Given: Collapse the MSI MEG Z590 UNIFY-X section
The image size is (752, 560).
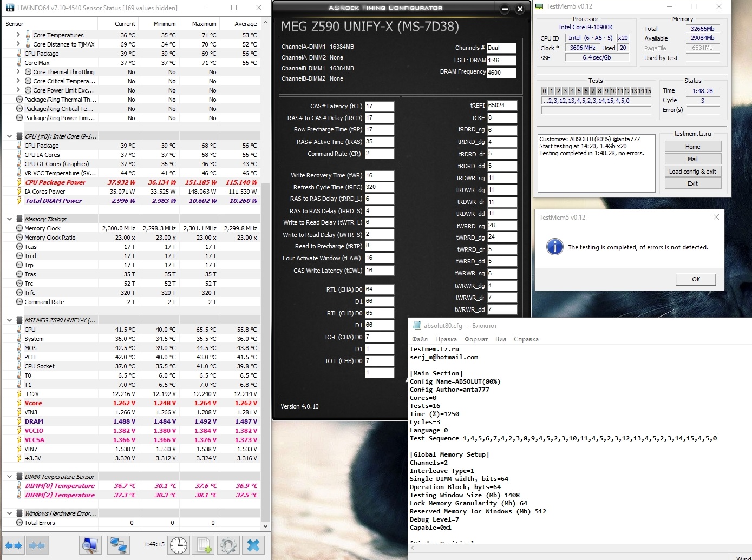Looking at the screenshot, I should pos(9,320).
